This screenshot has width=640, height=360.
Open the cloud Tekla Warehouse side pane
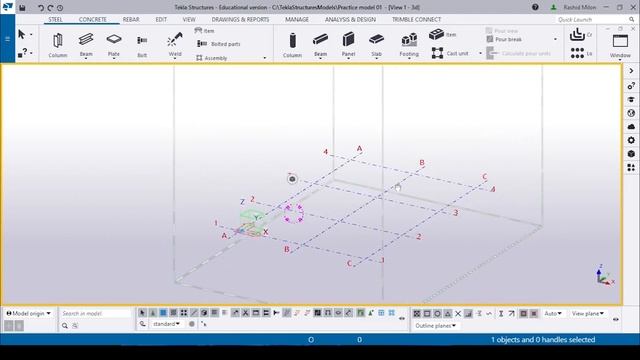point(631,127)
